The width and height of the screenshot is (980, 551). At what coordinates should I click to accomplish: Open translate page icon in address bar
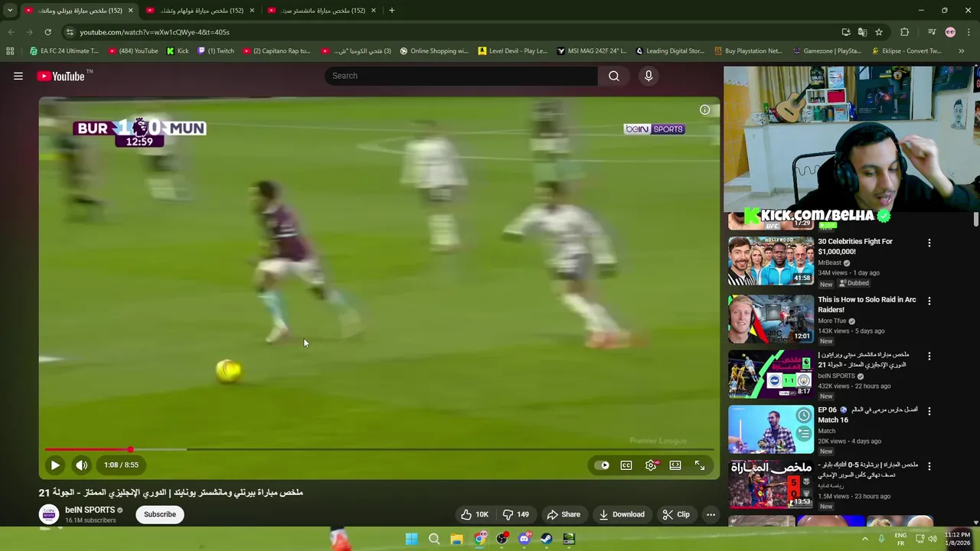click(x=862, y=32)
